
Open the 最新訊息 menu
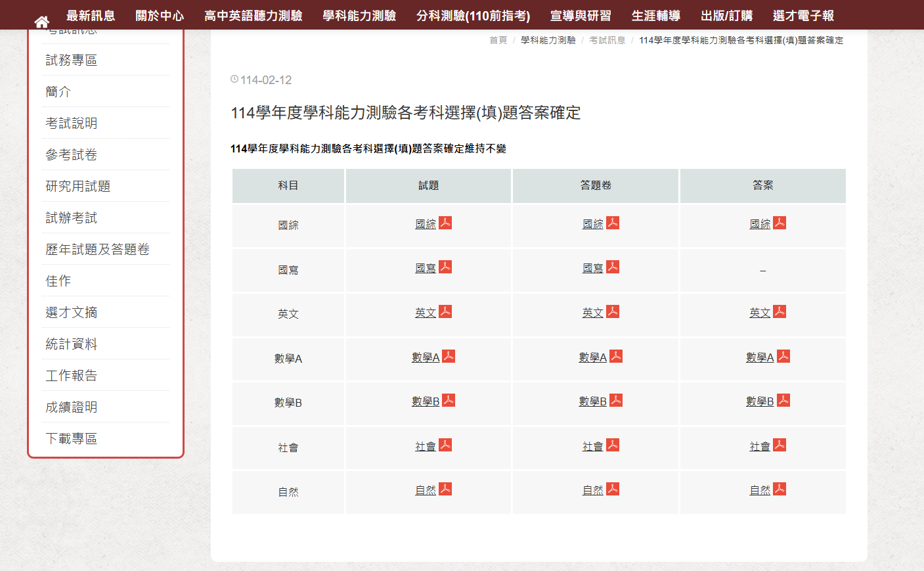[x=89, y=14]
